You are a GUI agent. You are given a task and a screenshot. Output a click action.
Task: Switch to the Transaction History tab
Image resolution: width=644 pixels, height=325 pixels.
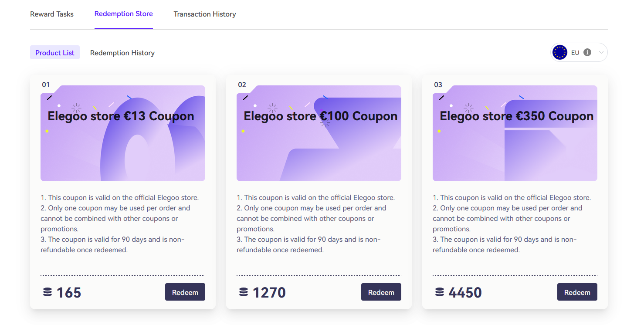pyautogui.click(x=205, y=14)
